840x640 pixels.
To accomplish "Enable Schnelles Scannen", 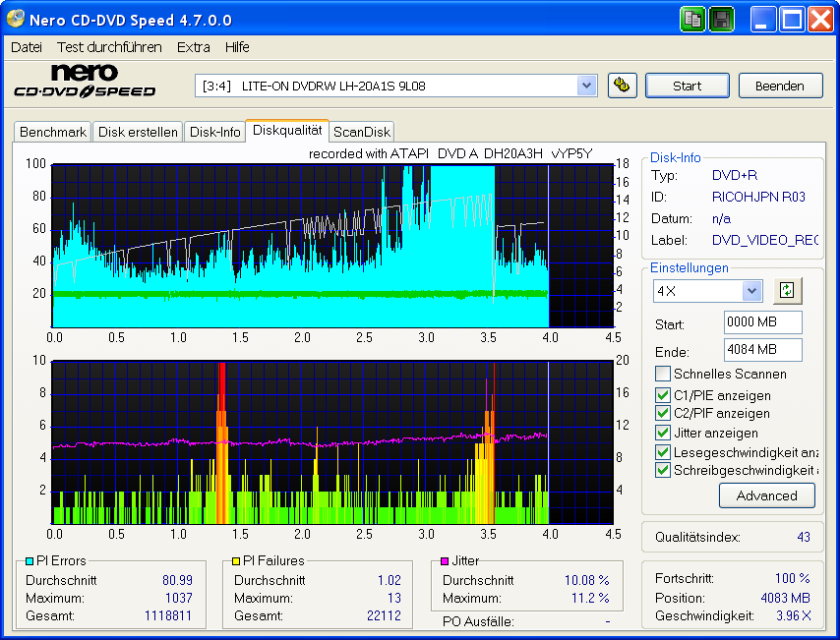I will (663, 373).
